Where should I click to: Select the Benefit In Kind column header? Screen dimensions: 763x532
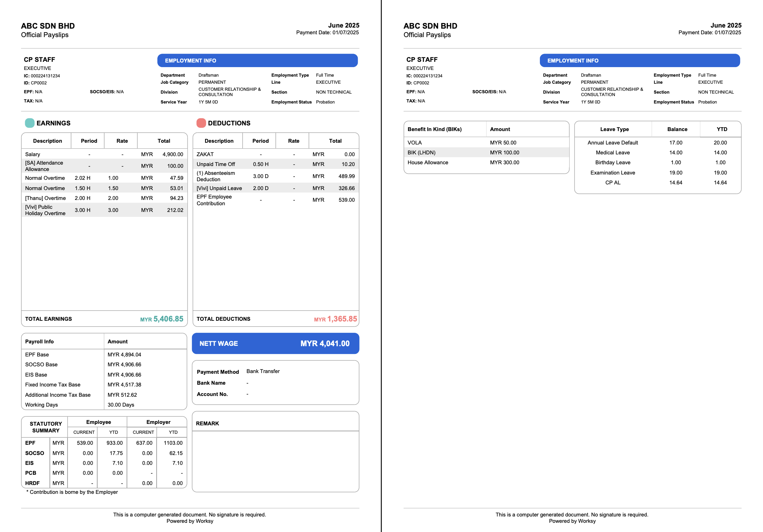435,129
